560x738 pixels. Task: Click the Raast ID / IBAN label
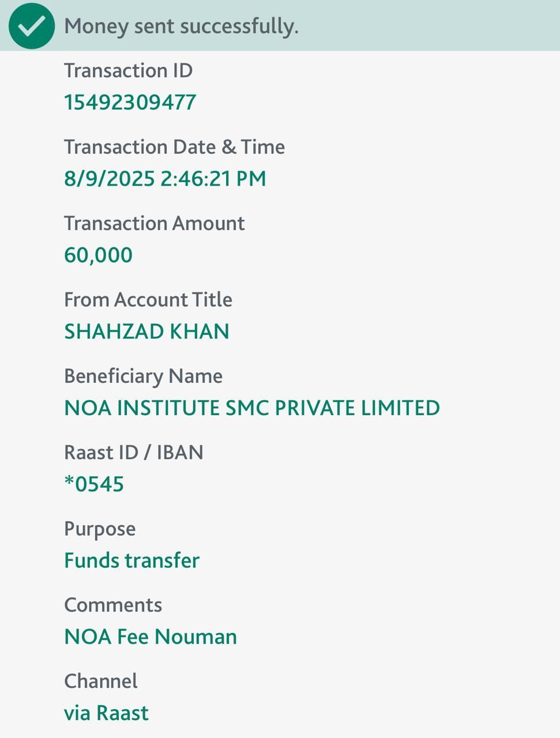[x=133, y=453]
